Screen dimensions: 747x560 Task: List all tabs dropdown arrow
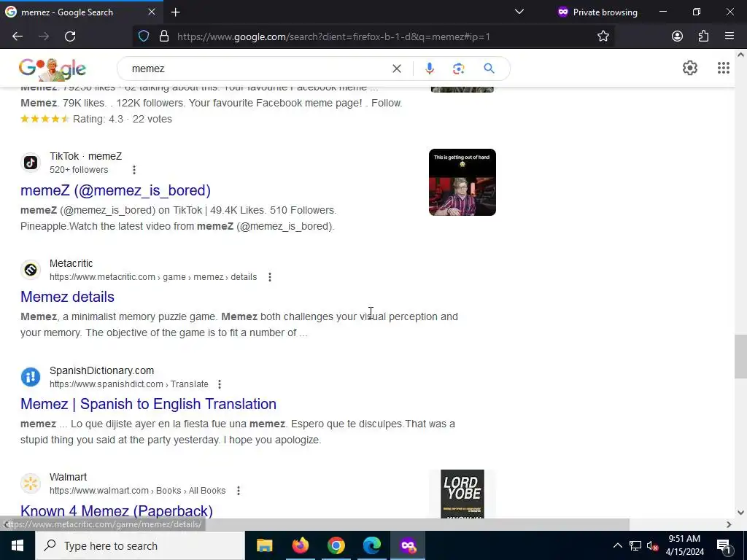[x=519, y=12]
